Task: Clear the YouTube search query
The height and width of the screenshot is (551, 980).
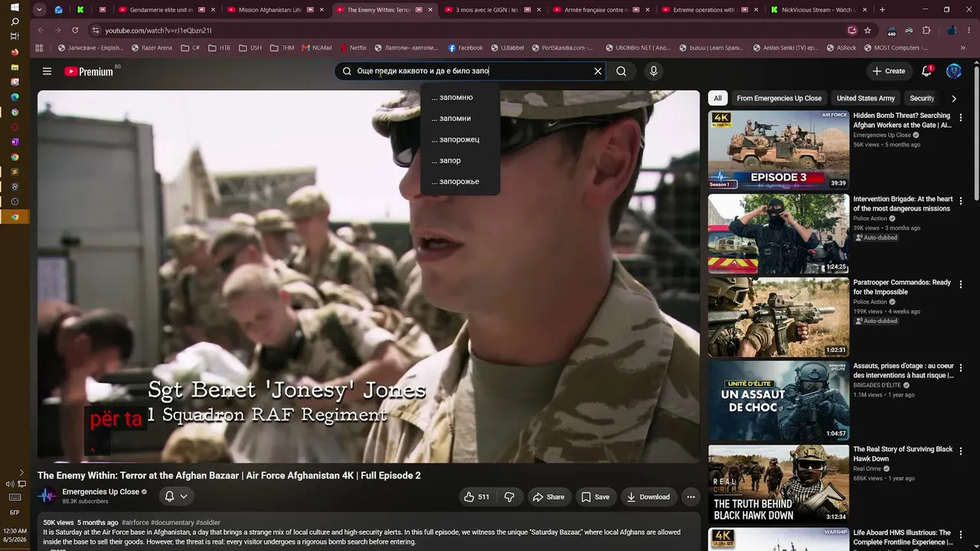Action: click(x=598, y=71)
